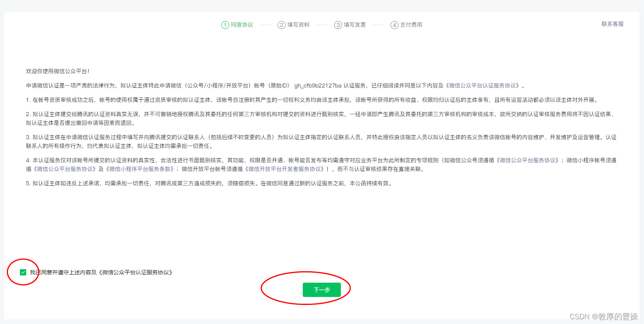Click clause 5 text about 赔偿损失
The width and height of the screenshot is (644, 324).
tap(209, 183)
